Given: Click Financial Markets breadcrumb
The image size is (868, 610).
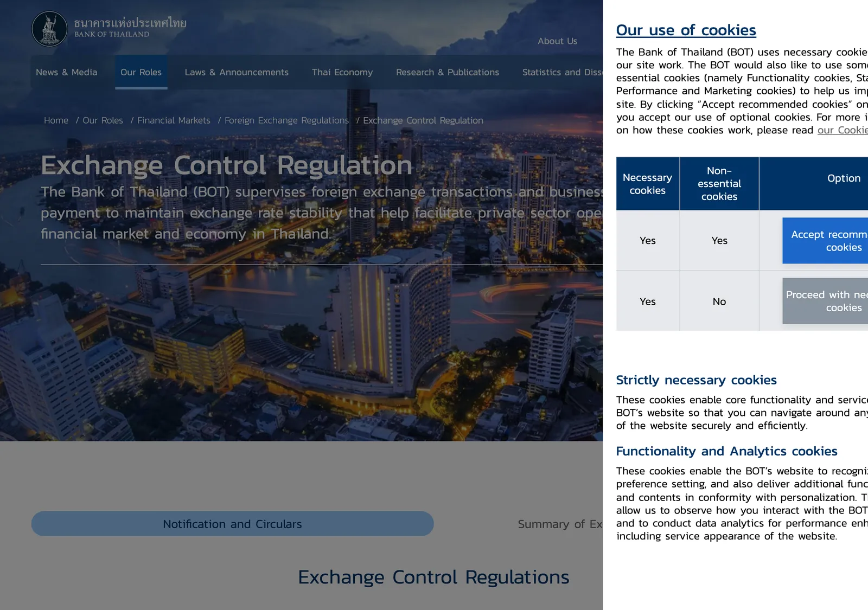Looking at the screenshot, I should (174, 120).
